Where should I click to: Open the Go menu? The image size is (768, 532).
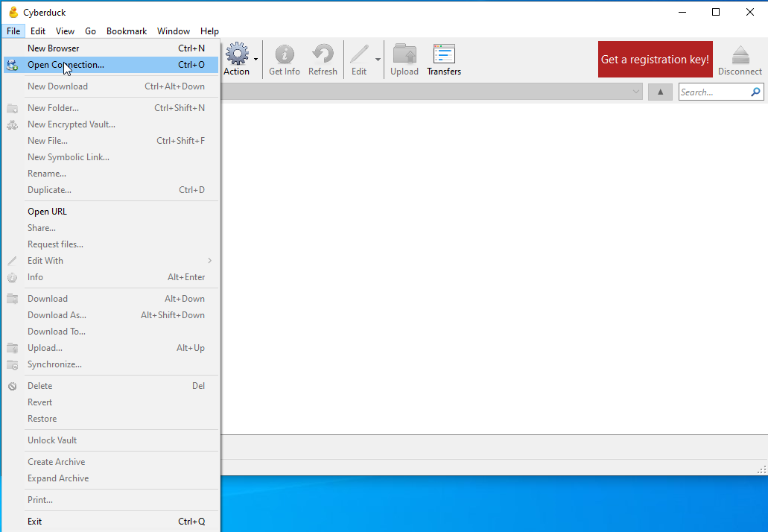point(91,31)
